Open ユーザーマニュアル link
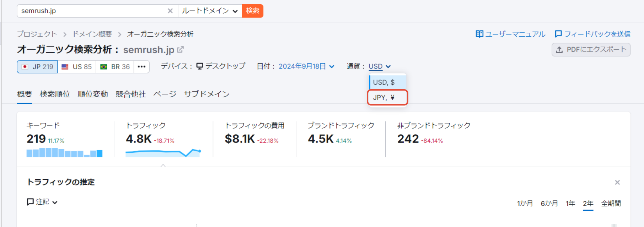 [510, 34]
